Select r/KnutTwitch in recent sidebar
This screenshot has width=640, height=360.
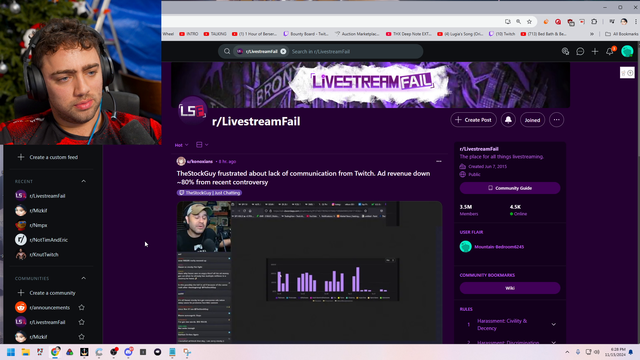44,254
